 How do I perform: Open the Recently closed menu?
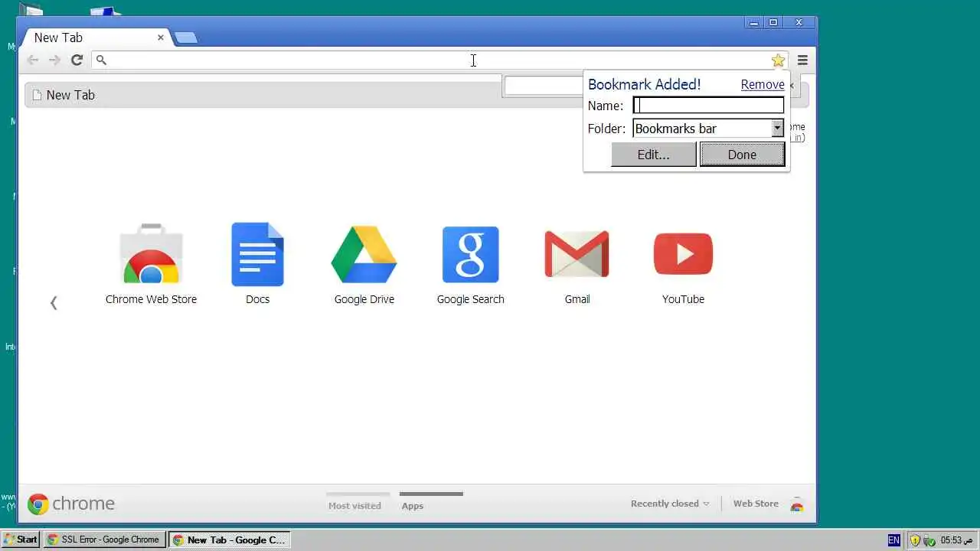pyautogui.click(x=670, y=504)
